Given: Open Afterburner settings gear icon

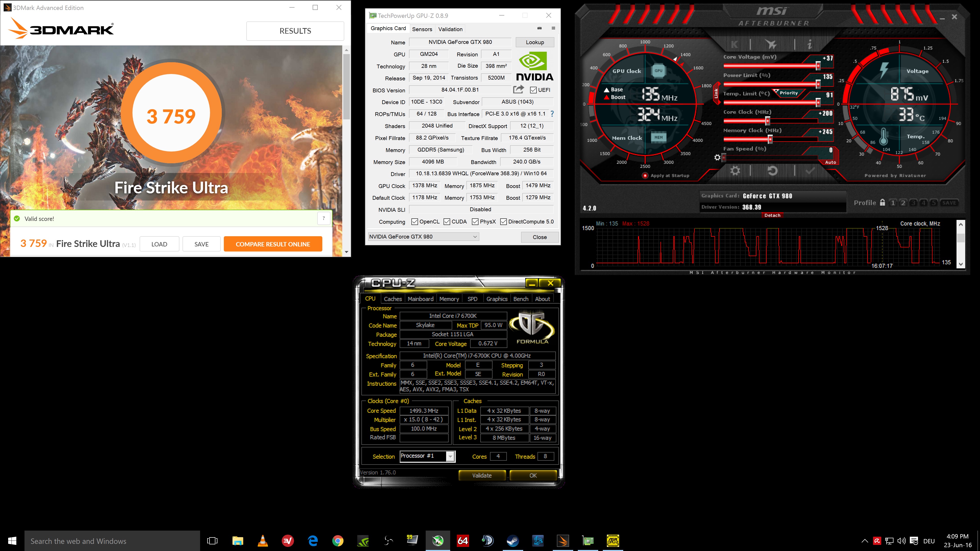Looking at the screenshot, I should tap(735, 171).
